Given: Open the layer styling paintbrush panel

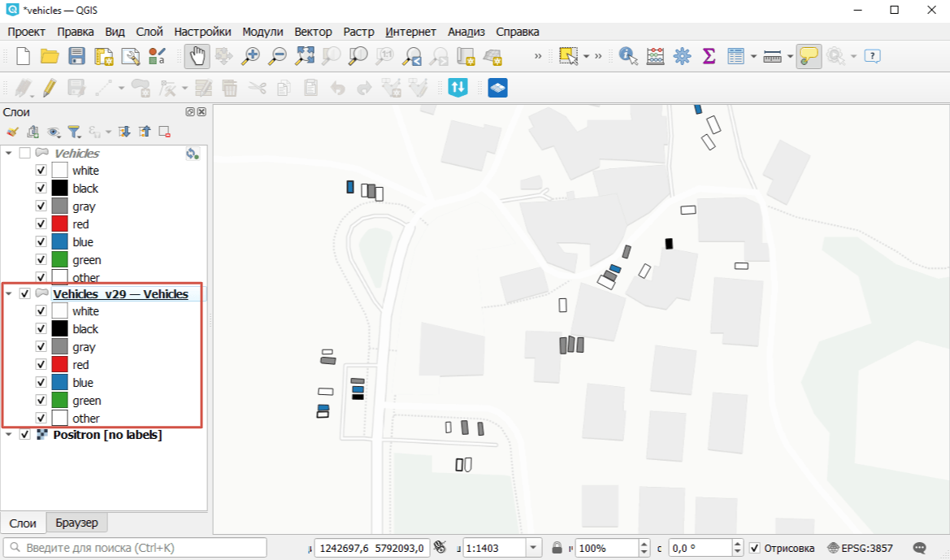Looking at the screenshot, I should [12, 132].
